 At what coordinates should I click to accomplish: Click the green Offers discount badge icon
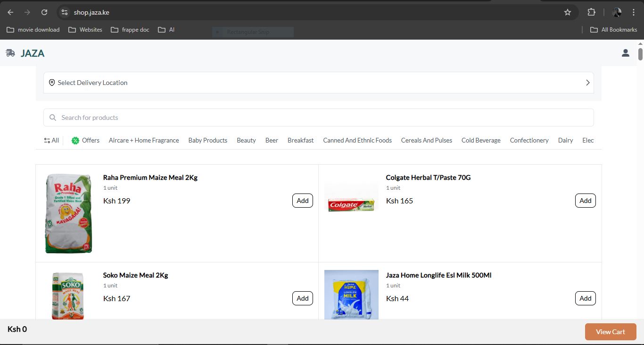[x=75, y=141]
